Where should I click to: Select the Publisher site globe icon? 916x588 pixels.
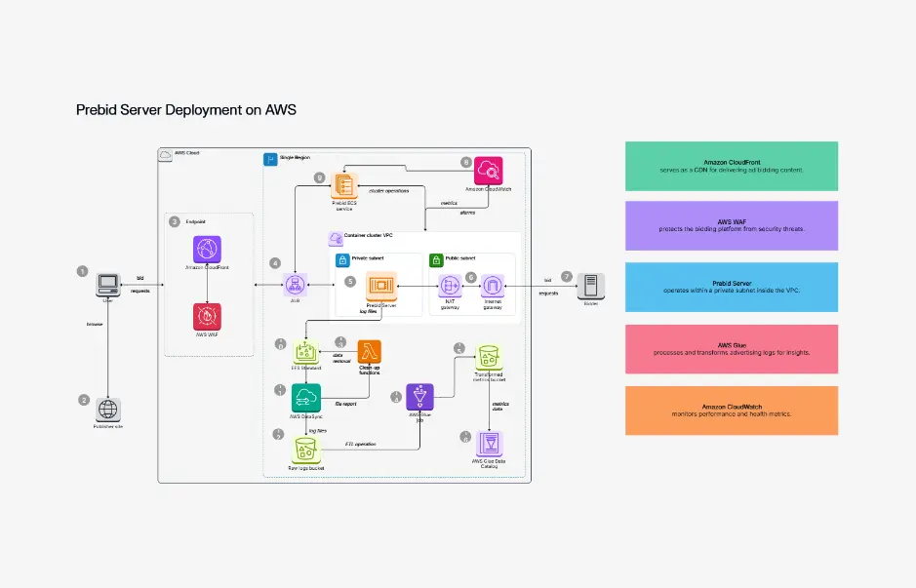point(107,410)
